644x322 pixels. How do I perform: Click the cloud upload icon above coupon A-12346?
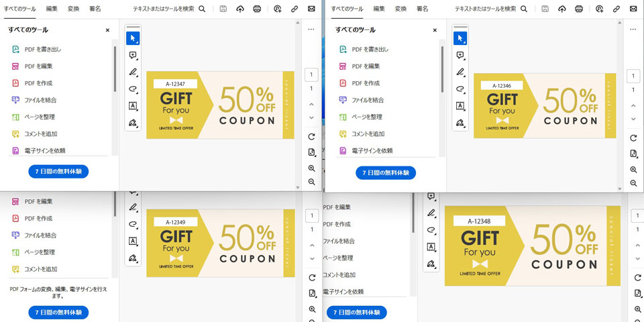pyautogui.click(x=562, y=9)
